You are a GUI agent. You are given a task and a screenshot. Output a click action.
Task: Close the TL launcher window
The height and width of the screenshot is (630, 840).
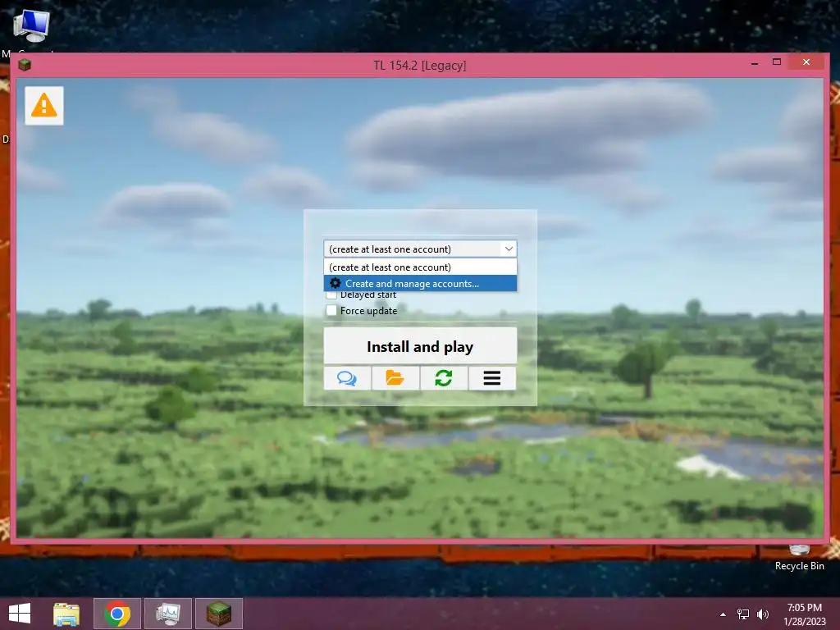[x=806, y=62]
